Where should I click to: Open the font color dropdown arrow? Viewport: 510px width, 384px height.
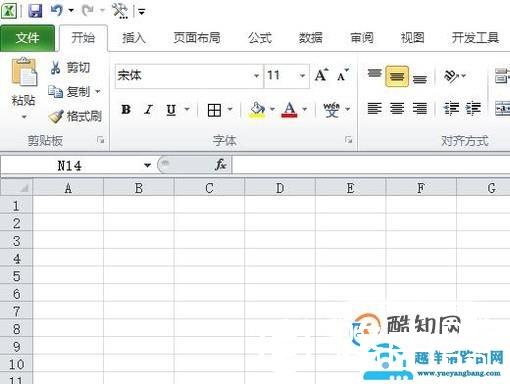coord(304,109)
